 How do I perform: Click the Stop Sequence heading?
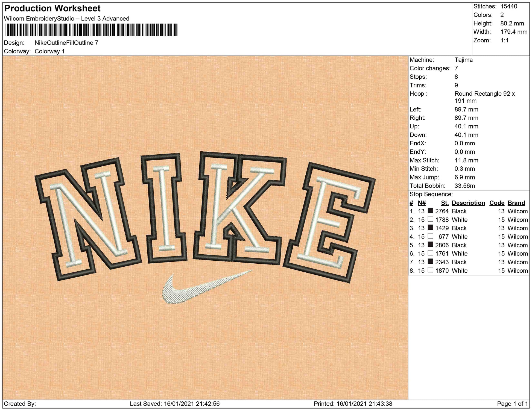point(431,194)
